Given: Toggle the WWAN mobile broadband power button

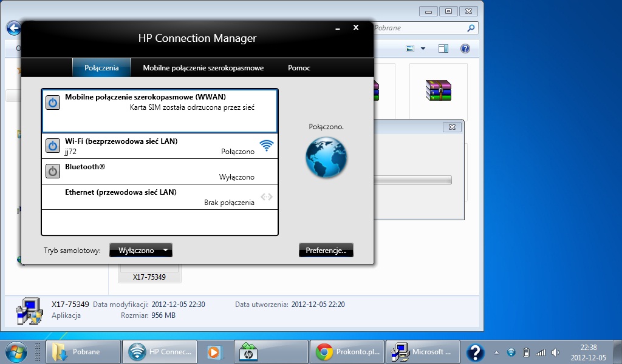Looking at the screenshot, I should (53, 103).
